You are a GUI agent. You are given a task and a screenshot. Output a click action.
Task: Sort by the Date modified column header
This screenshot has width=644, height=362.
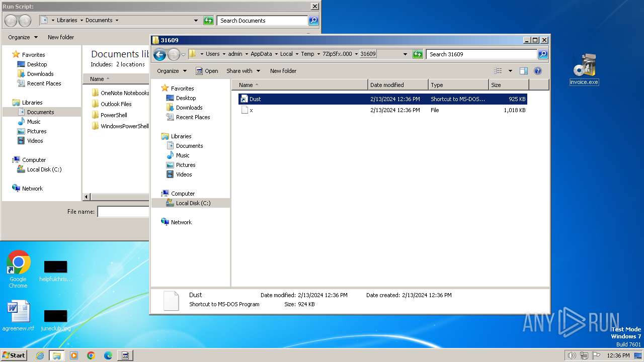pyautogui.click(x=398, y=85)
